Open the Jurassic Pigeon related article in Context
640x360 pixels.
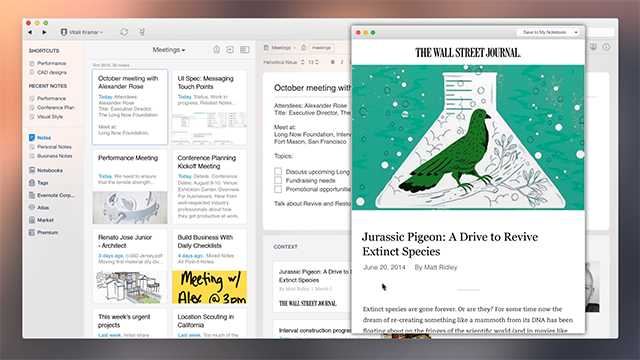click(x=312, y=287)
